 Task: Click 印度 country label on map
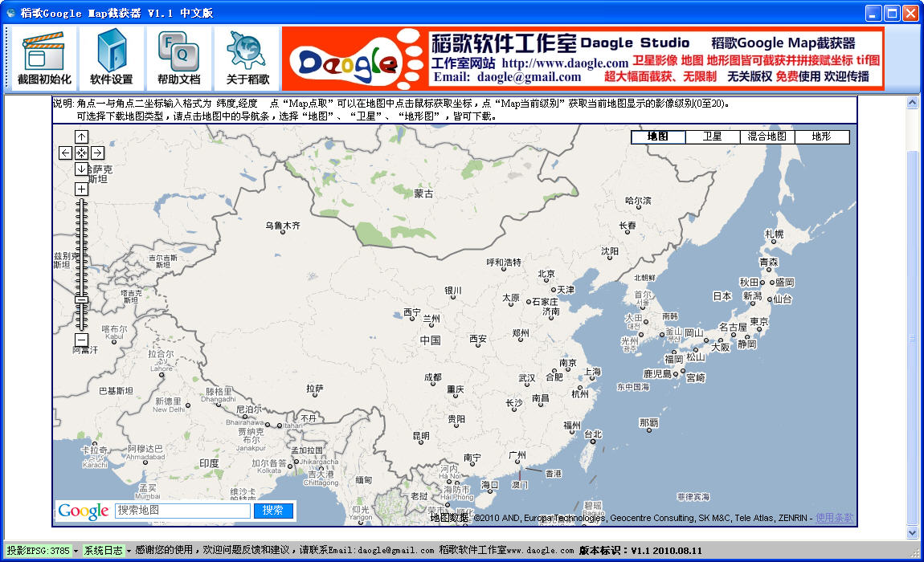point(209,463)
